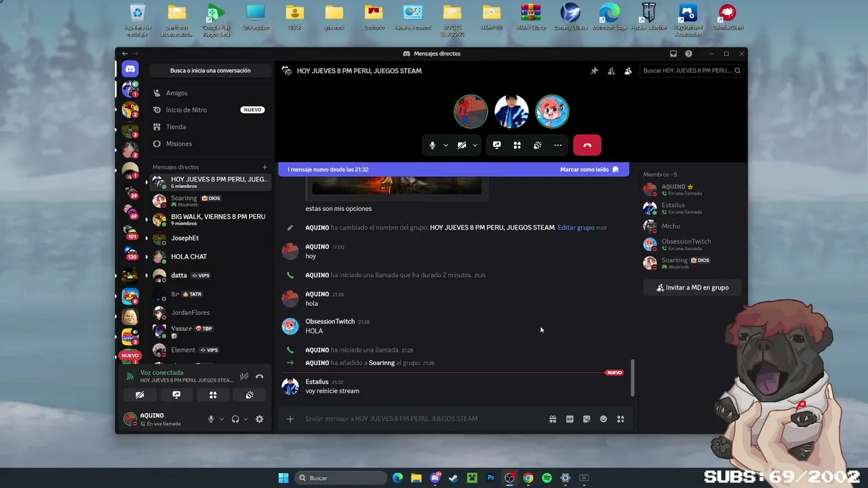The width and height of the screenshot is (868, 488).
Task: Open the emoji picker
Action: (x=604, y=419)
